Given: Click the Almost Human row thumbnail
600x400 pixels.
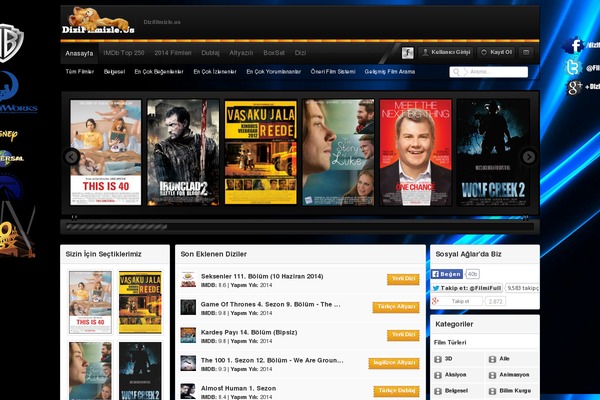Looking at the screenshot, I should pyautogui.click(x=188, y=391).
